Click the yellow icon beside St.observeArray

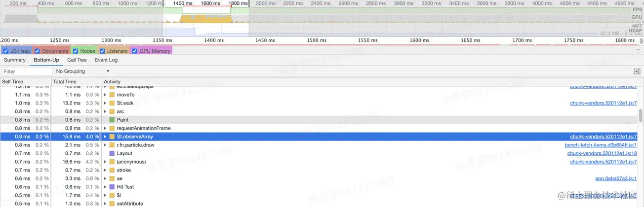pyautogui.click(x=112, y=137)
